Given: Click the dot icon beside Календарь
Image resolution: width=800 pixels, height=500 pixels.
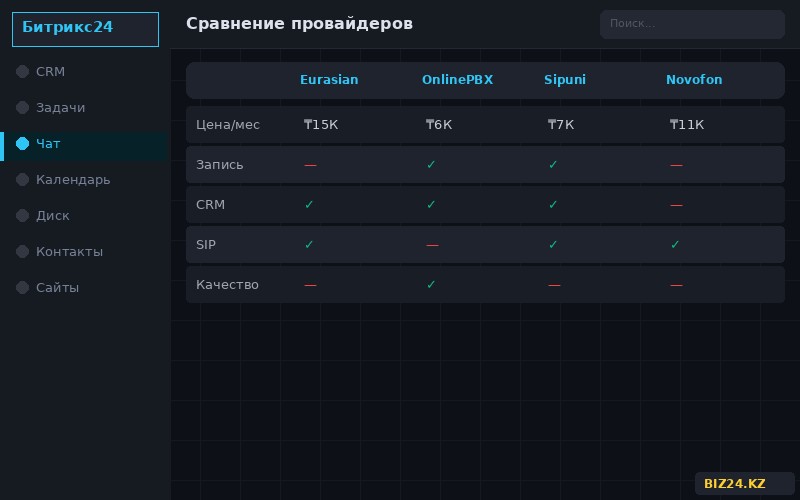Looking at the screenshot, I should click(22, 180).
